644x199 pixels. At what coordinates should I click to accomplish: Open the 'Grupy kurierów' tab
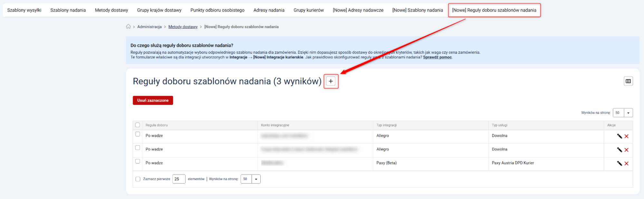(x=308, y=10)
